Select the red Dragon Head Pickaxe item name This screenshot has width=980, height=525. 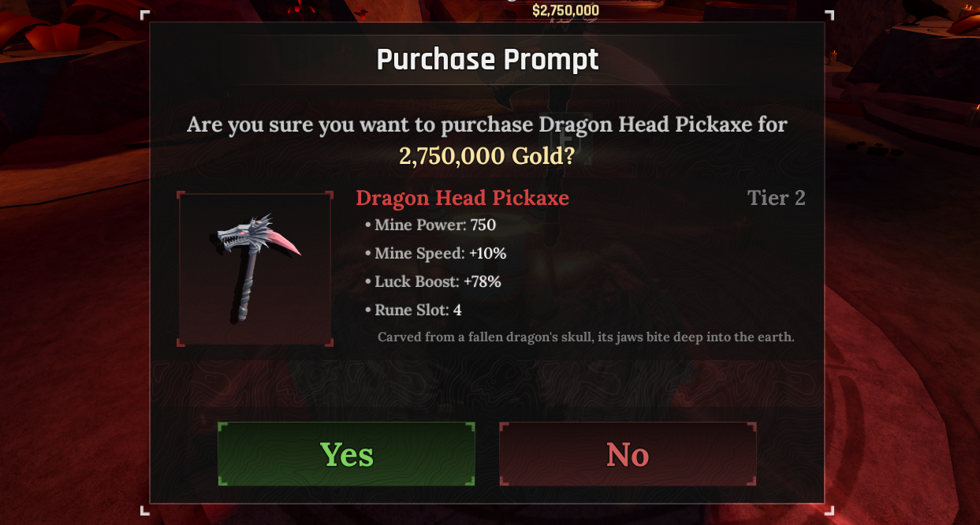(x=462, y=198)
